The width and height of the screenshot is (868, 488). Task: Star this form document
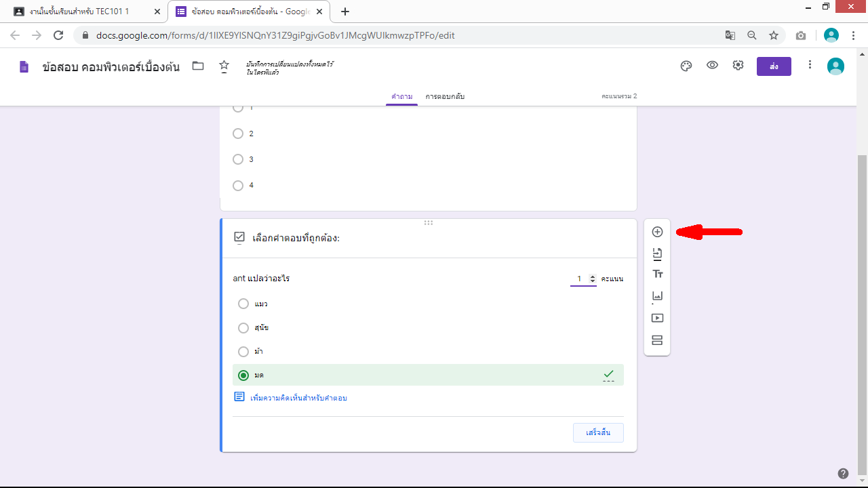tap(224, 66)
